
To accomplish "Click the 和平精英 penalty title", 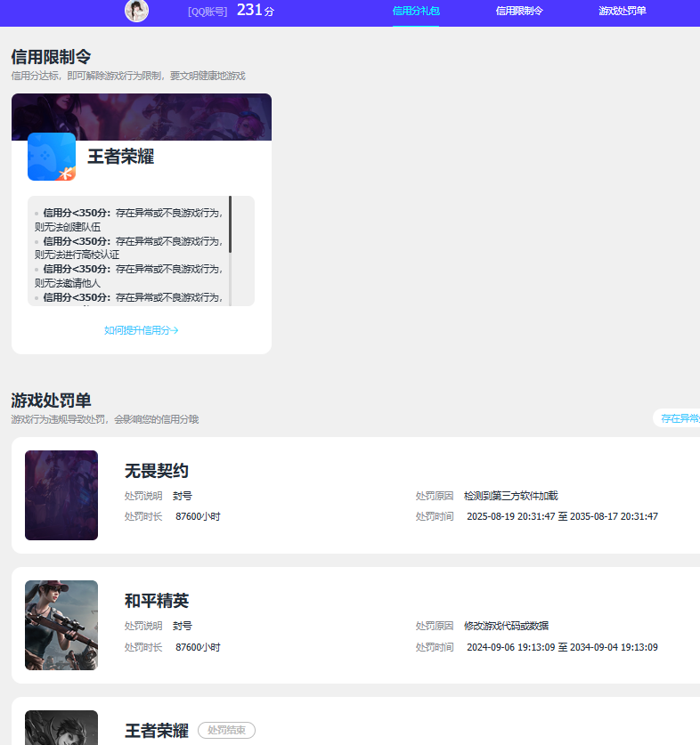I will 157,601.
